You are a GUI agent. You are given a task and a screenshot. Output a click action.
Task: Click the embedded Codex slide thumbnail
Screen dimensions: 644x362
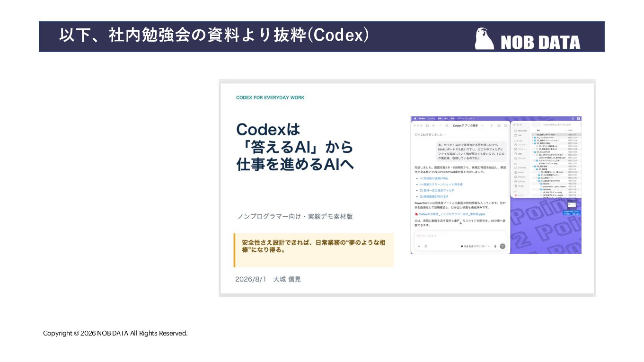407,188
